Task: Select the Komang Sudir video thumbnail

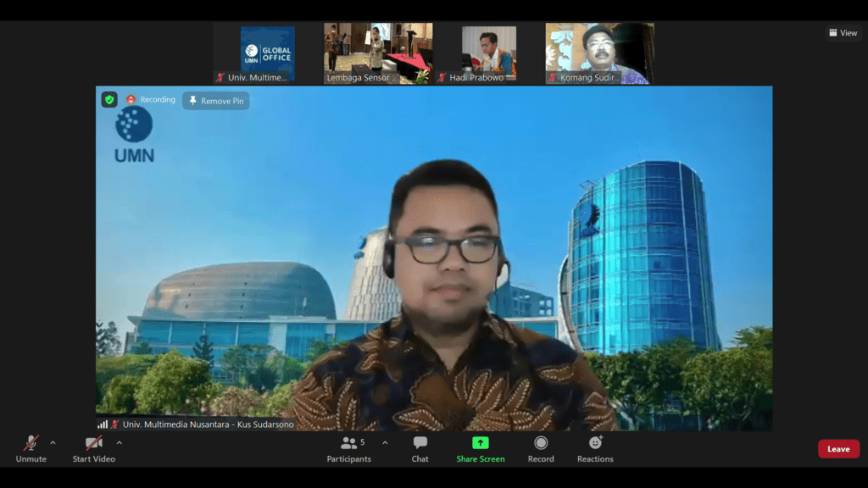Action: click(599, 53)
